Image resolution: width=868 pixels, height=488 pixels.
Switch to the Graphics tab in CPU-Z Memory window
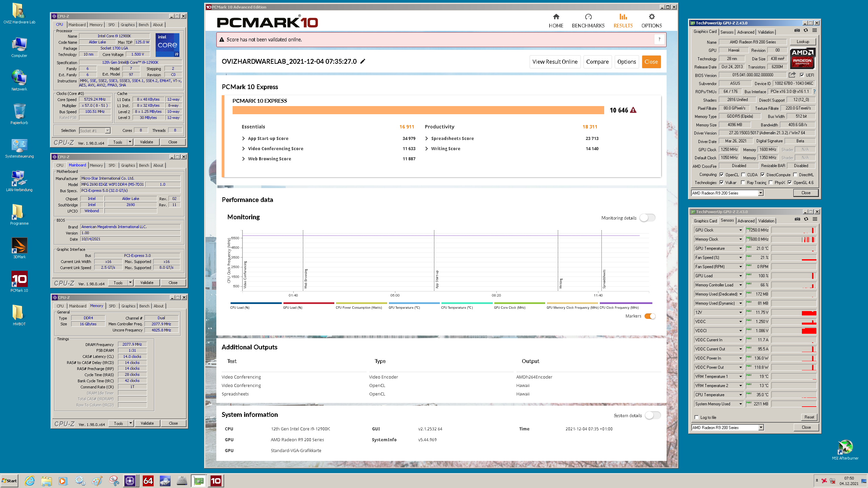[x=128, y=306]
